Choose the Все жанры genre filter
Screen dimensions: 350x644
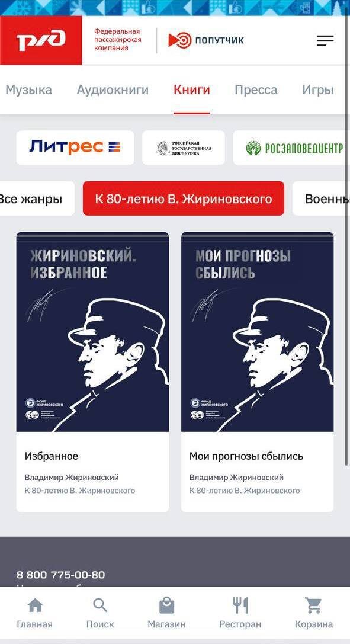pos(37,199)
